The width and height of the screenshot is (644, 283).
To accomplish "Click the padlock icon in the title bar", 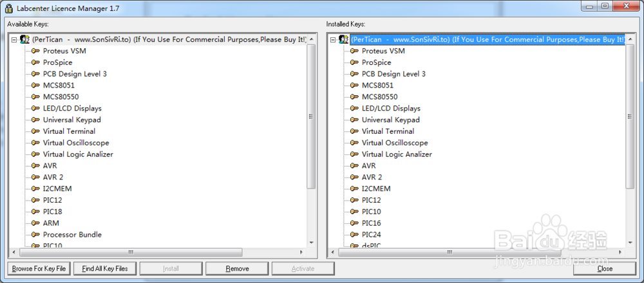I will (x=8, y=8).
